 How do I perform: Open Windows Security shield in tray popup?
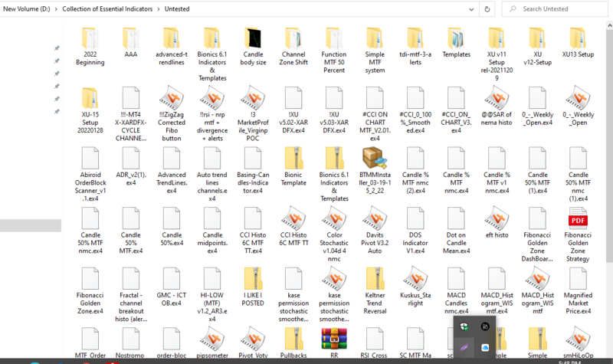point(464,326)
